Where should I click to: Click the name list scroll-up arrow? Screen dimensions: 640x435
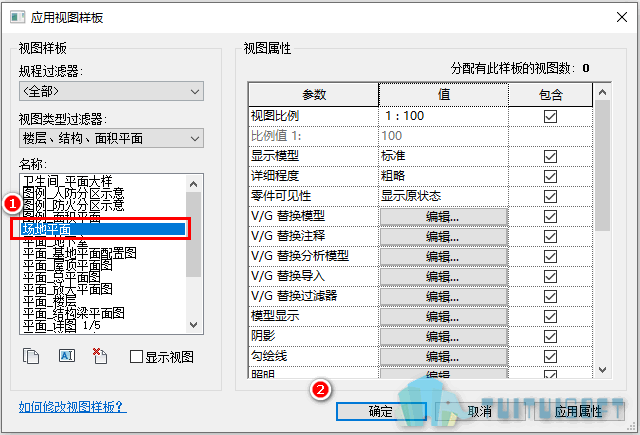click(193, 184)
